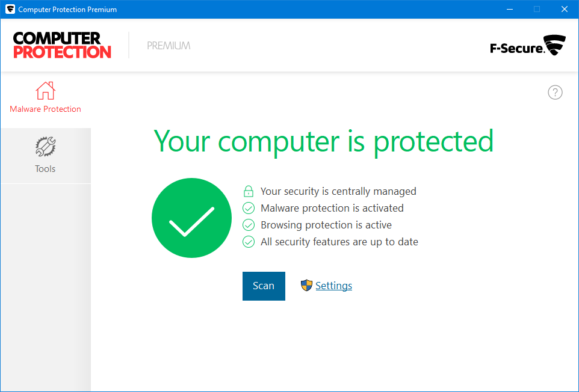Click the large green checkmark status circle
579x392 pixels.
191,218
